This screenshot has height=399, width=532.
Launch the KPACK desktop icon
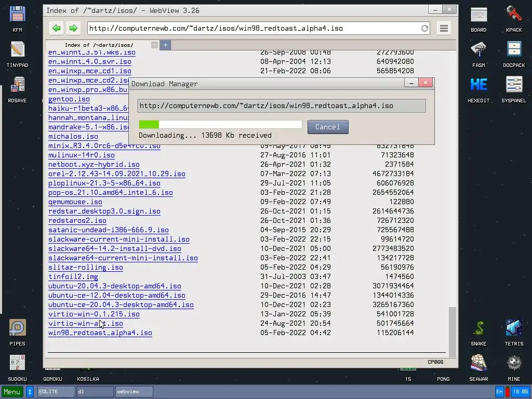pos(514,19)
